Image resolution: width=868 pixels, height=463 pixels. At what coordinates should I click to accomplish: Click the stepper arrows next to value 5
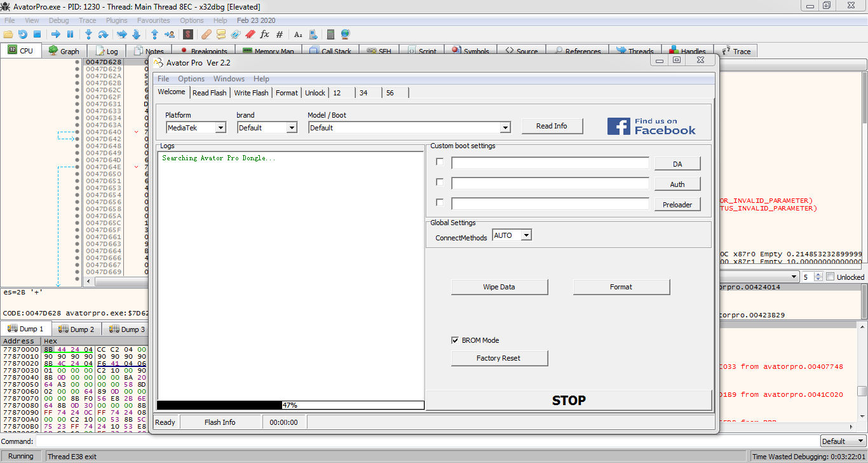[818, 277]
